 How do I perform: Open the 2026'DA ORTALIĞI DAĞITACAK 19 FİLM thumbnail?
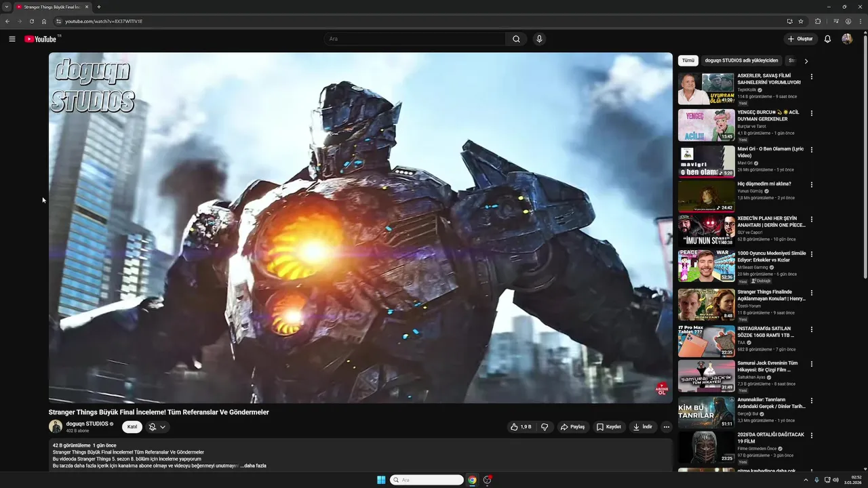click(706, 447)
